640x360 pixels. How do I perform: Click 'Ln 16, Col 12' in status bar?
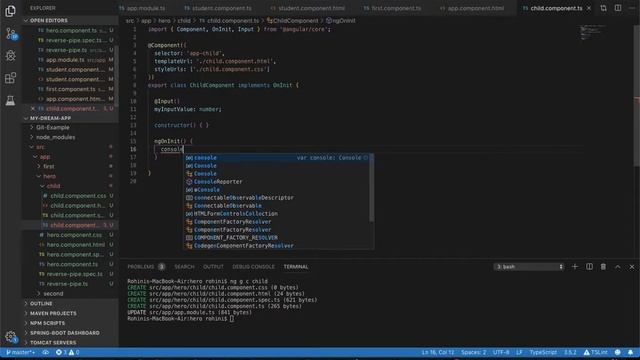click(x=438, y=352)
